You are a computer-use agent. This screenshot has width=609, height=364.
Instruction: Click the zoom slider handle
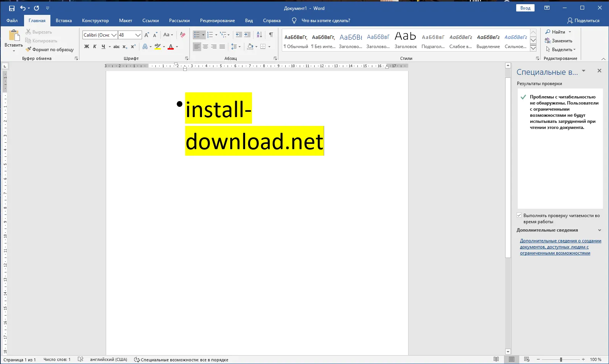(x=561, y=359)
